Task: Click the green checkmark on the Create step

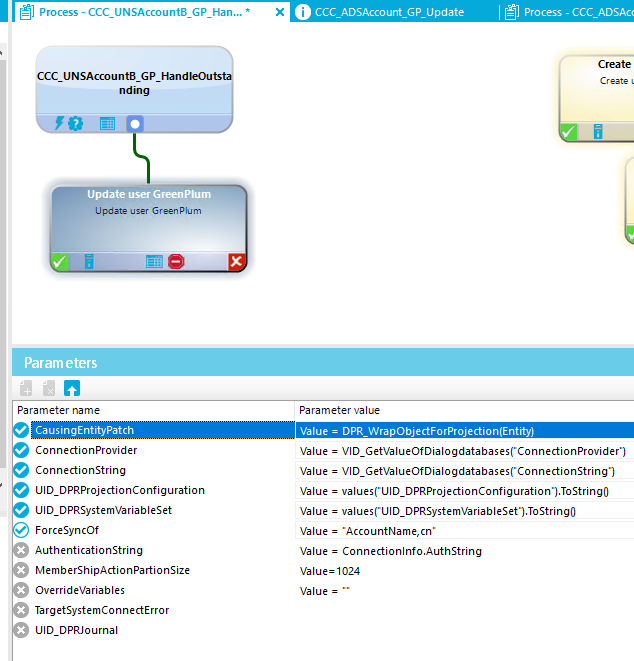Action: coord(568,132)
